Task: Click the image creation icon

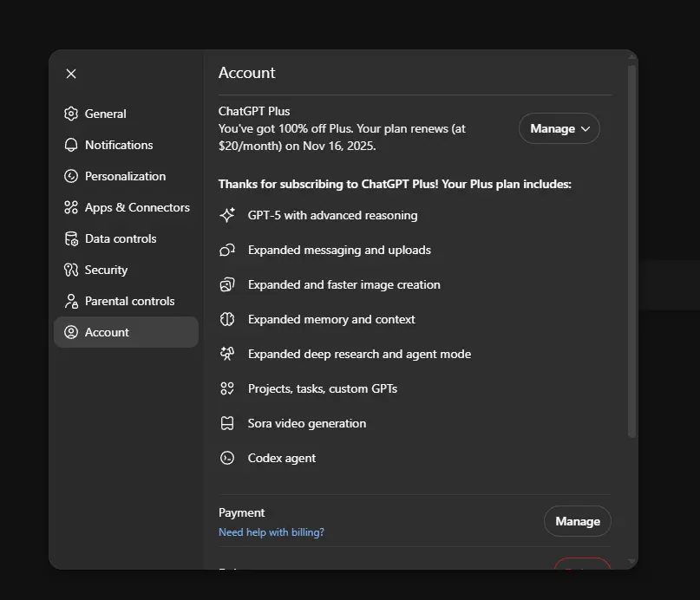Action: click(227, 284)
